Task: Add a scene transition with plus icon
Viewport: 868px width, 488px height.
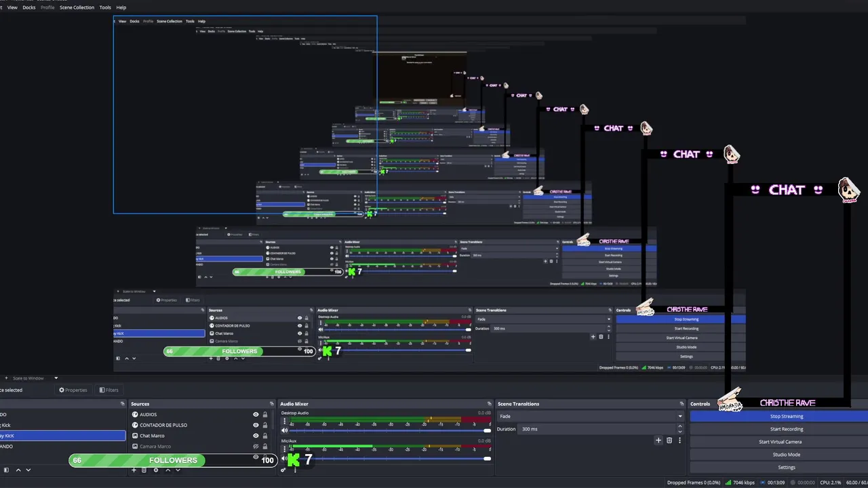Action: (658, 441)
